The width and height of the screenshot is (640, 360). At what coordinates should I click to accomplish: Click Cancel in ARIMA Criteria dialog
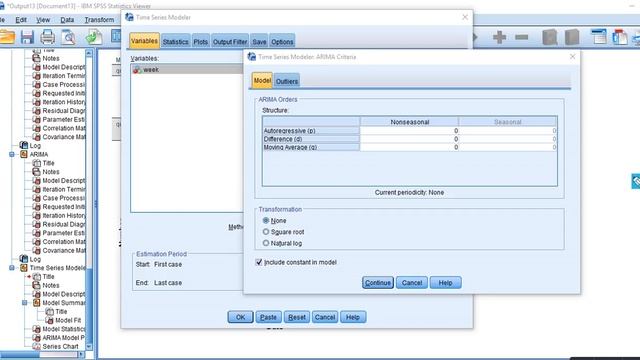(411, 282)
